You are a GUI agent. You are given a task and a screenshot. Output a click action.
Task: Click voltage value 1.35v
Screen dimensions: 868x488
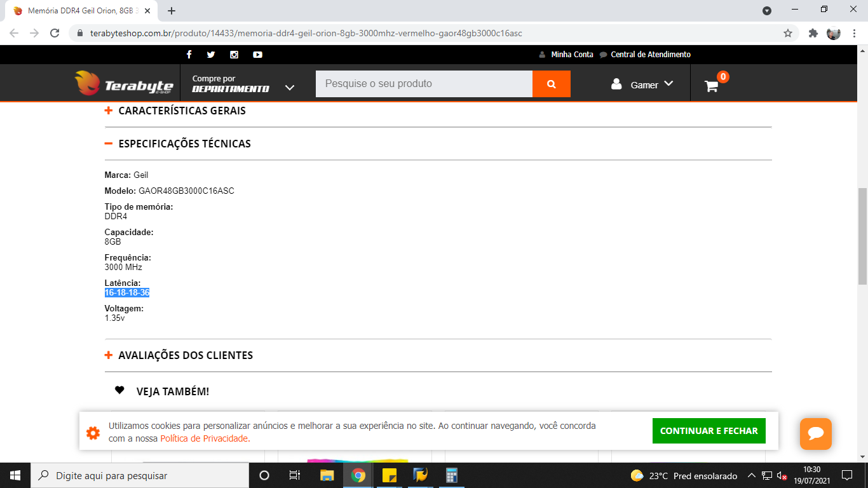click(115, 318)
